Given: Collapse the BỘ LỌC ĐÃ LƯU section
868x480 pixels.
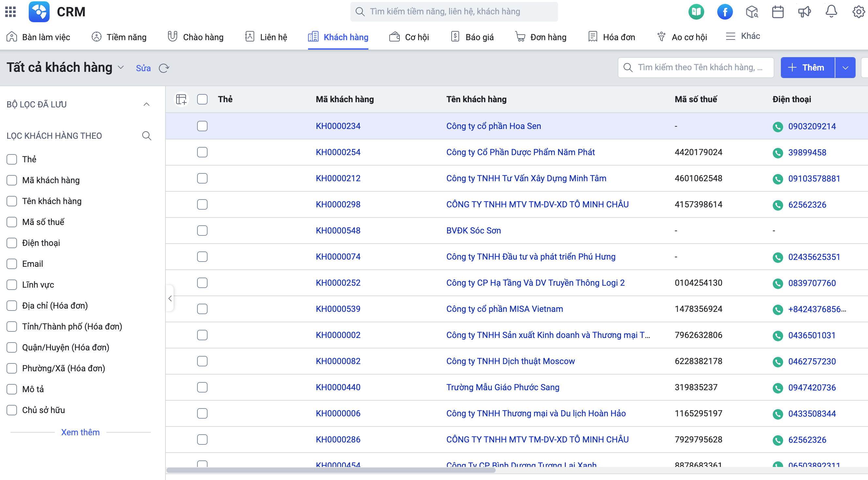Looking at the screenshot, I should point(146,104).
